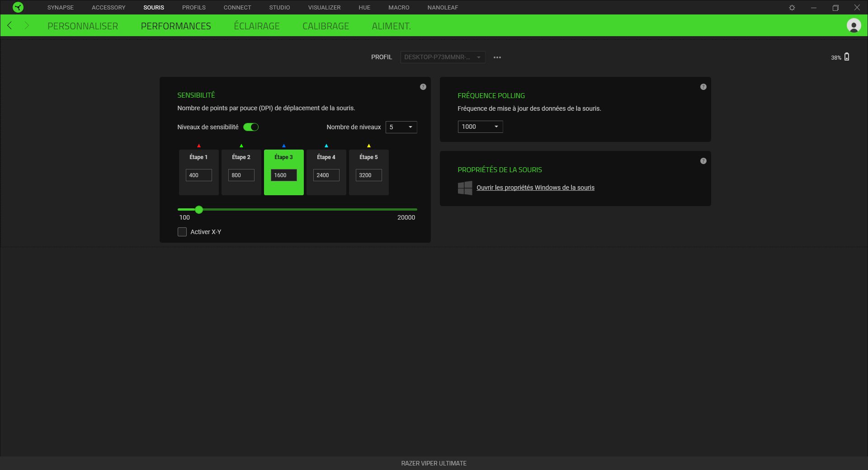Click the blue marker above Étape 3
This screenshot has width=868, height=470.
point(284,146)
